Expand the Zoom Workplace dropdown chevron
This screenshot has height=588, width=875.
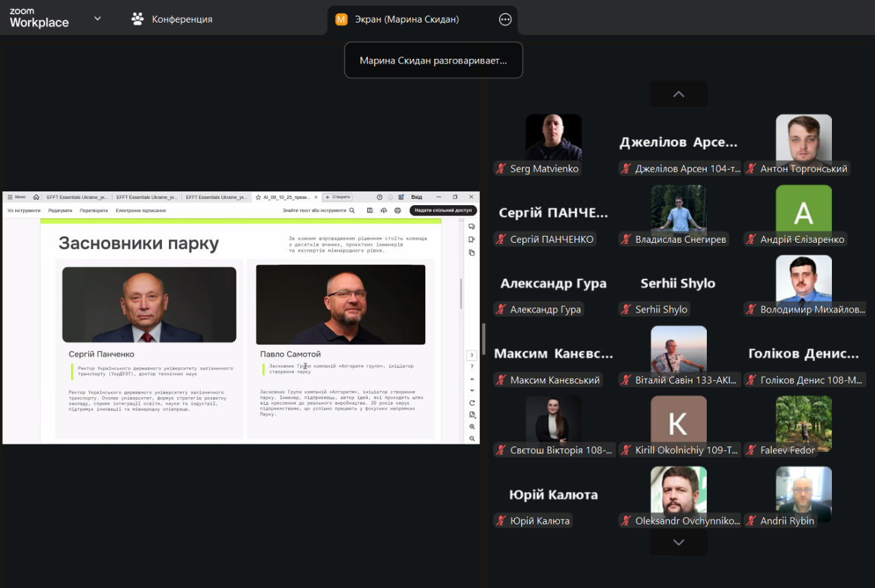pyautogui.click(x=97, y=18)
